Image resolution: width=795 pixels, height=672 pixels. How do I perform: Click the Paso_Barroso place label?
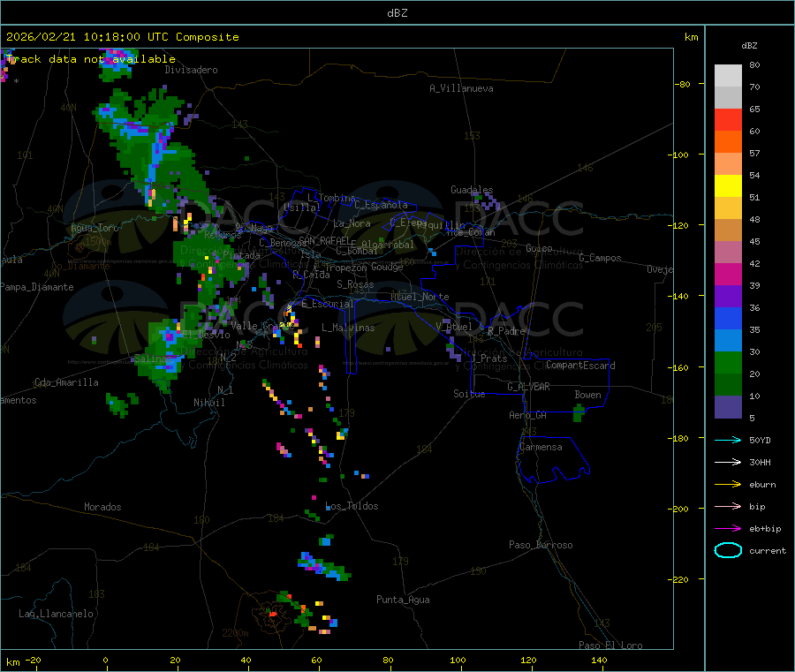pyautogui.click(x=541, y=545)
